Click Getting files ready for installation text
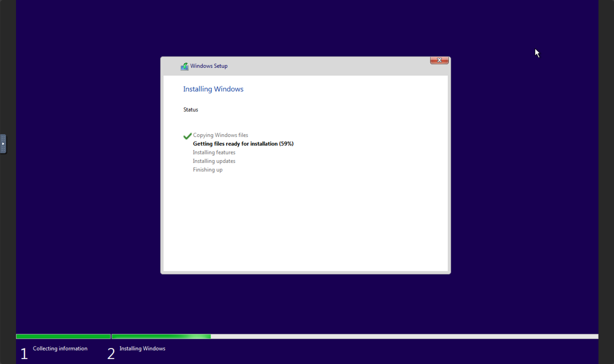 coord(243,144)
